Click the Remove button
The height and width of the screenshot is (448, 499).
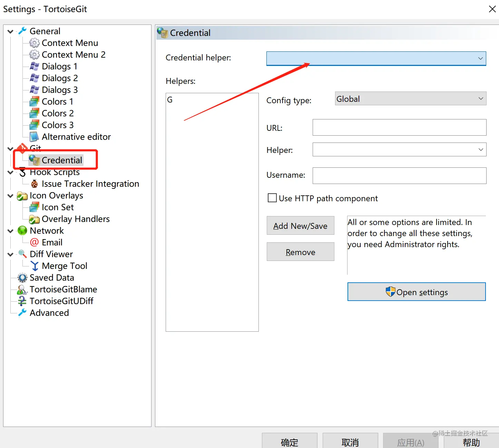click(301, 252)
